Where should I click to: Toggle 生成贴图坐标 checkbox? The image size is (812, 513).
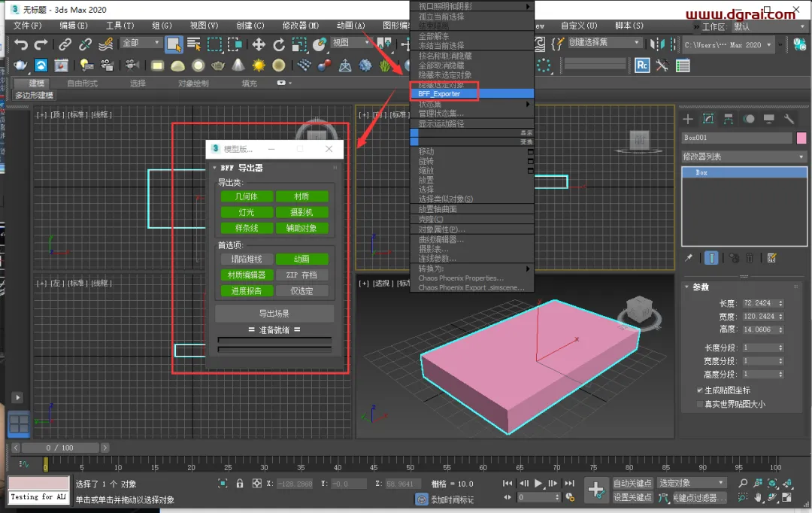pos(700,390)
